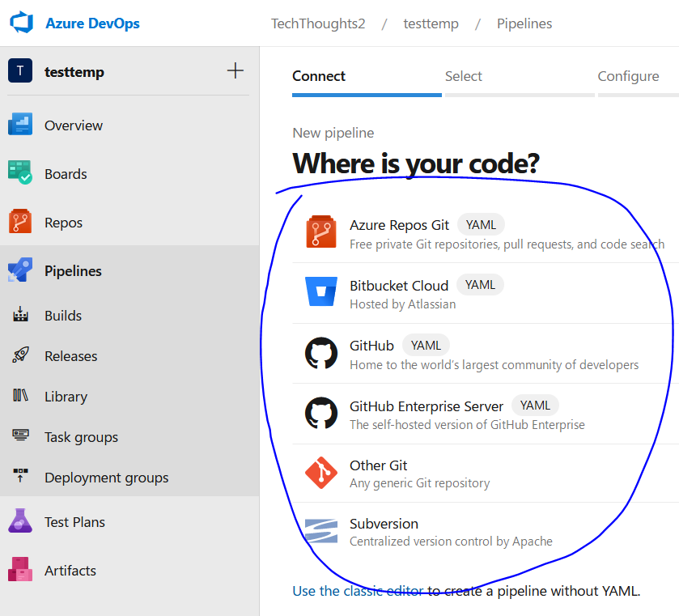Click 'The self-hosted version of GitHub Enterprise' text
This screenshot has width=679, height=616.
click(x=467, y=425)
